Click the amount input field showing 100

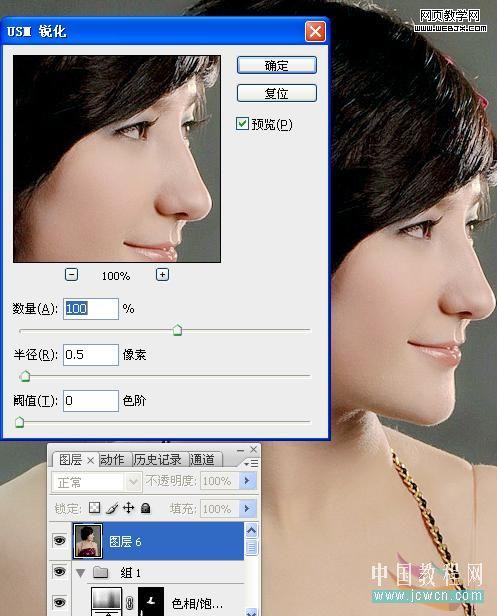91,309
